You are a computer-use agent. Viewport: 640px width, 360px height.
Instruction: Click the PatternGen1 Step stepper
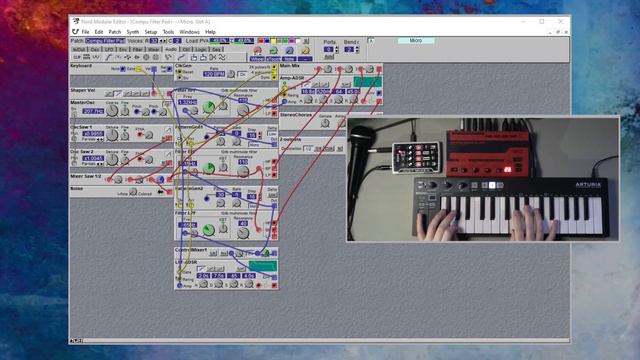(260, 135)
